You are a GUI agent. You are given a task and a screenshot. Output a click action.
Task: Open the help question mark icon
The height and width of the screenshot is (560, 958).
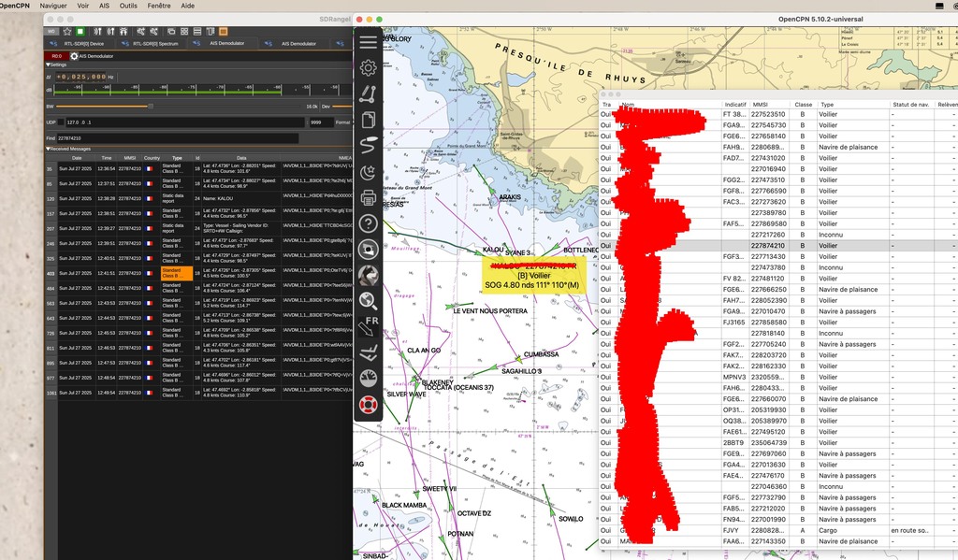(368, 223)
